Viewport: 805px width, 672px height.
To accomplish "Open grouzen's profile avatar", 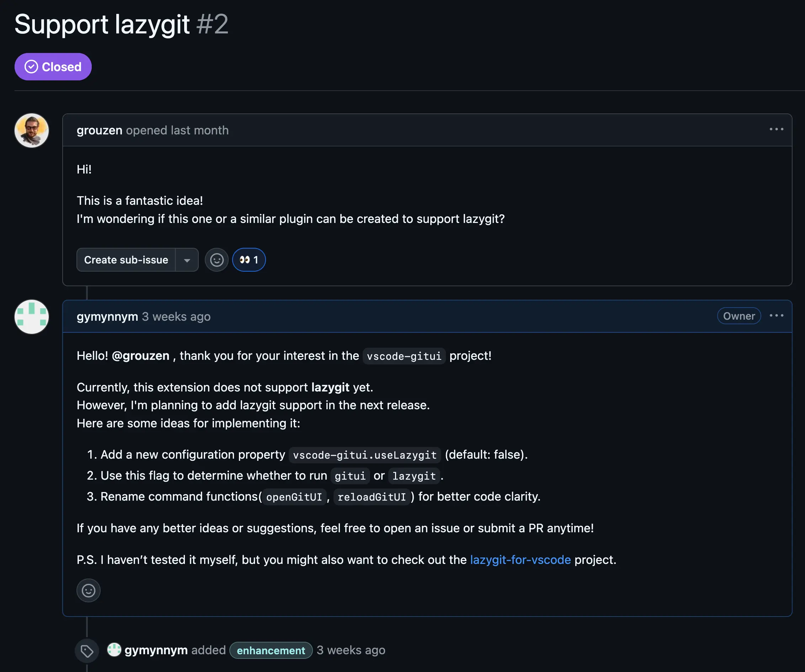I will (32, 130).
